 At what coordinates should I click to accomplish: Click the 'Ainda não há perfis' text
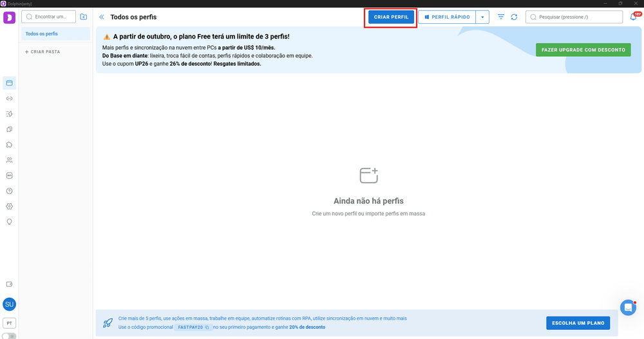click(x=368, y=201)
